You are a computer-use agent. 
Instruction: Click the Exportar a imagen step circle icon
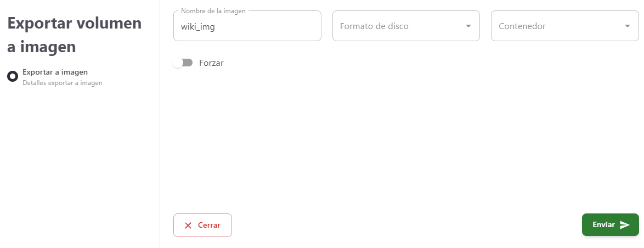click(13, 76)
